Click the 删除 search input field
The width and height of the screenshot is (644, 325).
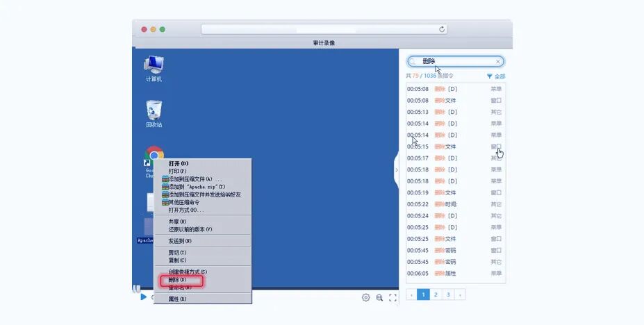tap(455, 62)
